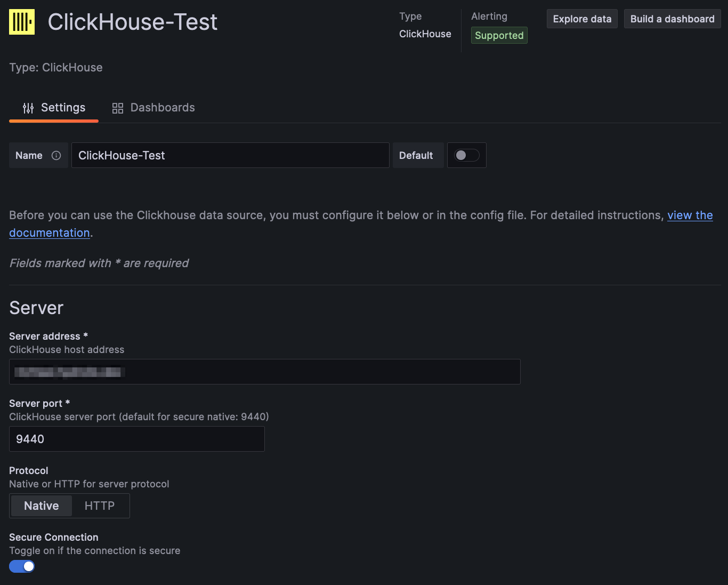Screen dimensions: 728x585
Task: Select the HTTP protocol option
Action: [x=100, y=506]
